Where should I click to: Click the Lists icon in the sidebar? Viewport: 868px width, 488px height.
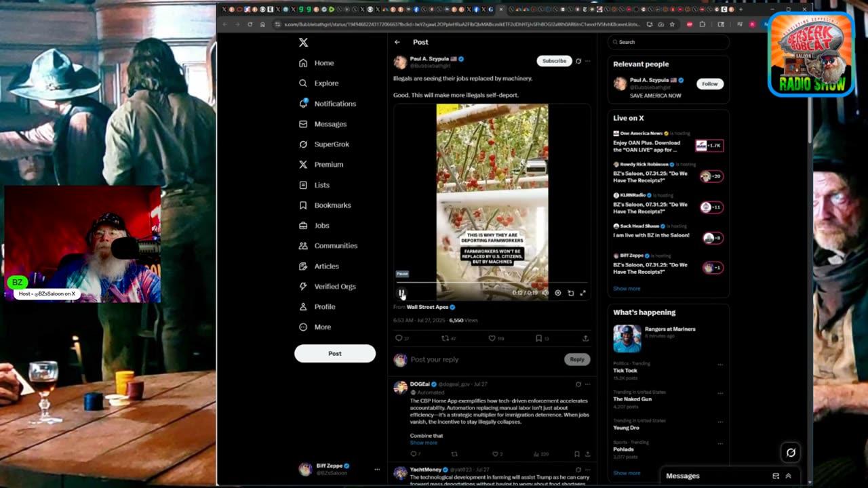pos(303,185)
